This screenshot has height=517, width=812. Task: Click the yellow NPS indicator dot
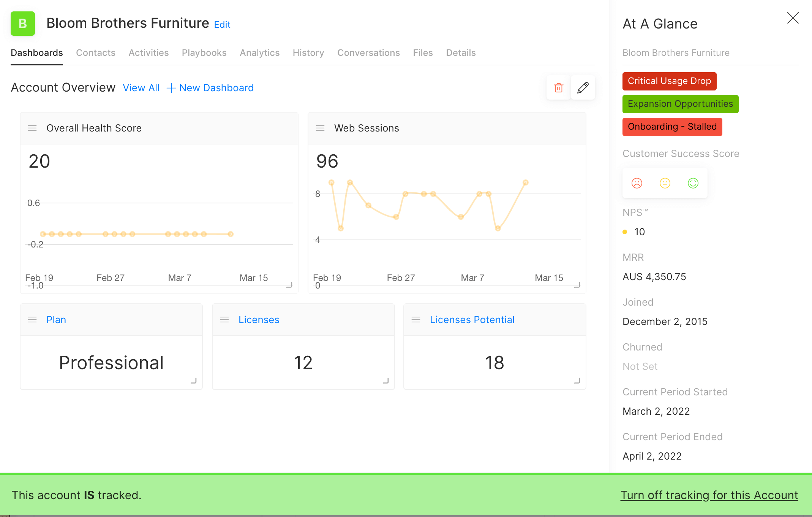point(625,232)
